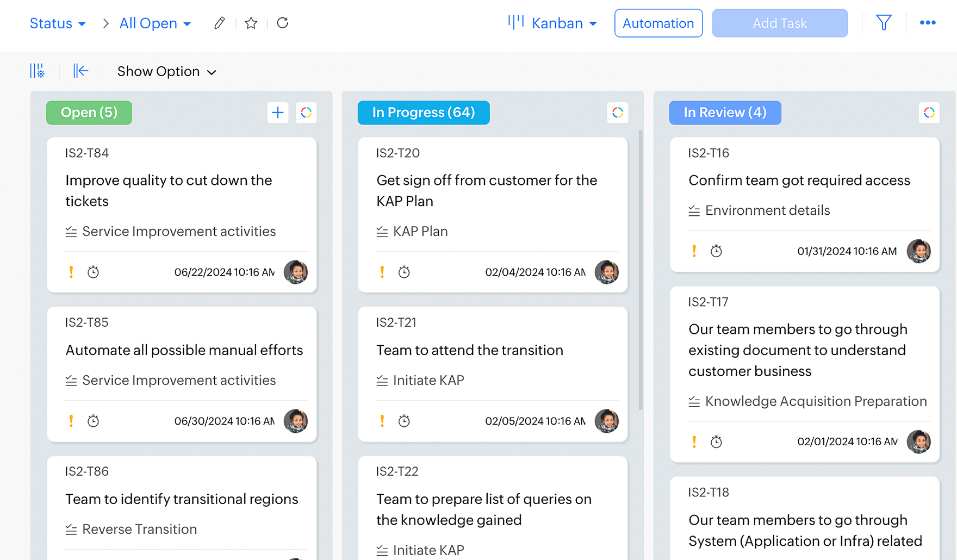Open the three-dots more options menu
The width and height of the screenshot is (957, 560).
pos(927,23)
